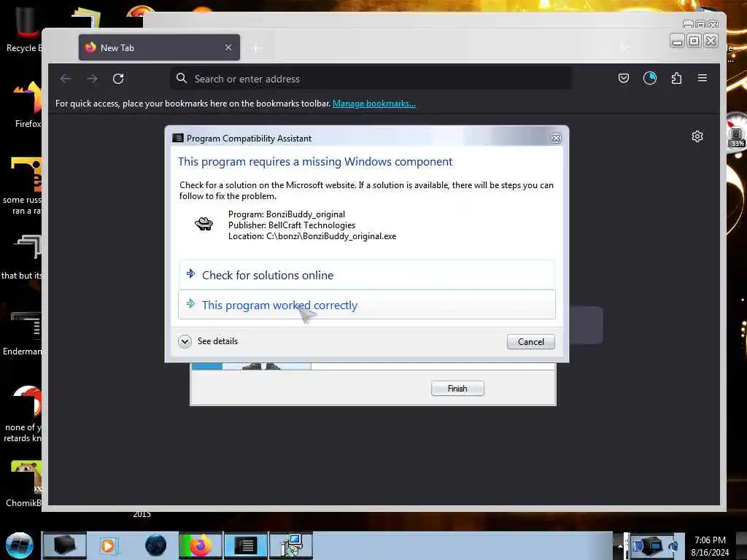Expand See details chevron

click(185, 341)
